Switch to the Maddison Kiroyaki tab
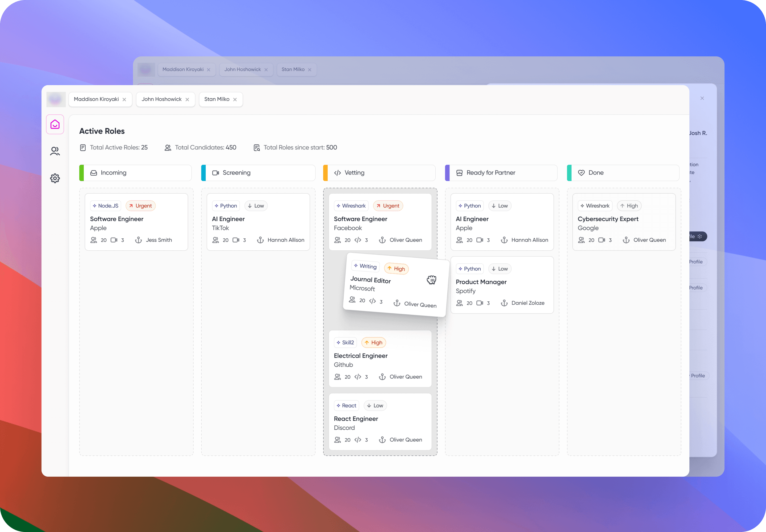This screenshot has height=532, width=766. tap(96, 99)
